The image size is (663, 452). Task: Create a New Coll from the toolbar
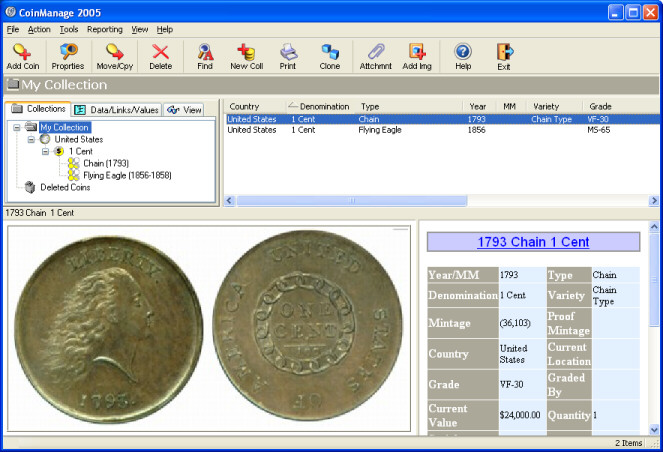(247, 56)
